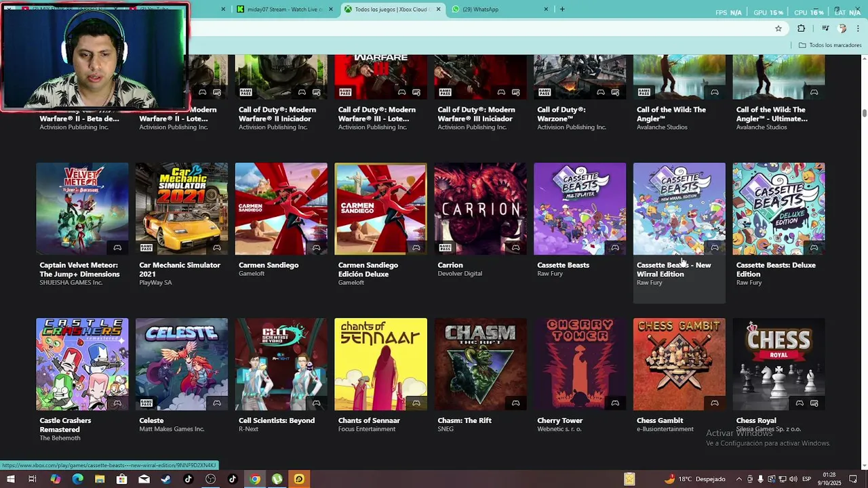Click the microphone tray icon
Image resolution: width=868 pixels, height=488 pixels.
click(760, 479)
